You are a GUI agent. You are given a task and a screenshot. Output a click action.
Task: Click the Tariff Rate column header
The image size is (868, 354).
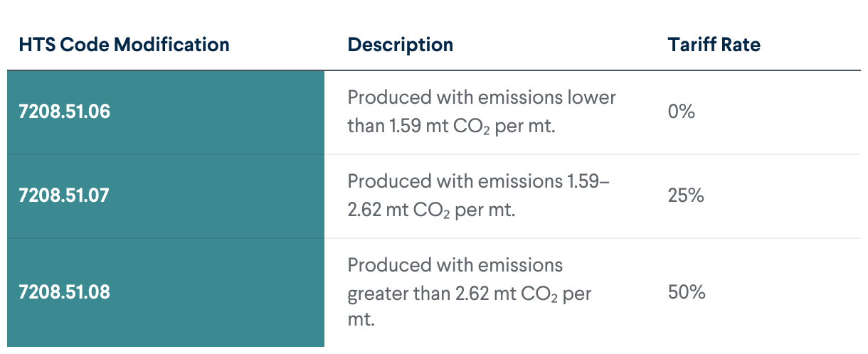[714, 45]
